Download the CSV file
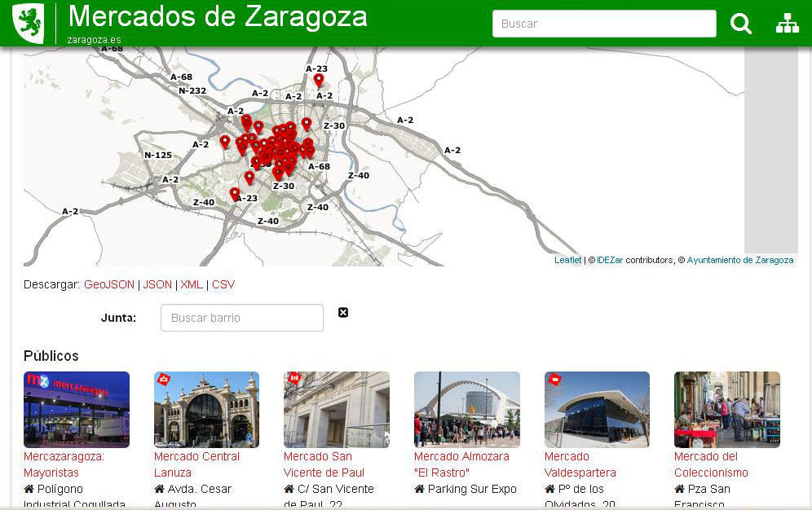812x510 pixels. pos(223,284)
